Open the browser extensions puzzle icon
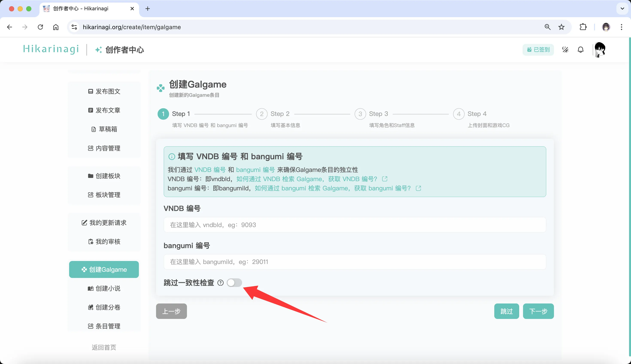 (583, 27)
